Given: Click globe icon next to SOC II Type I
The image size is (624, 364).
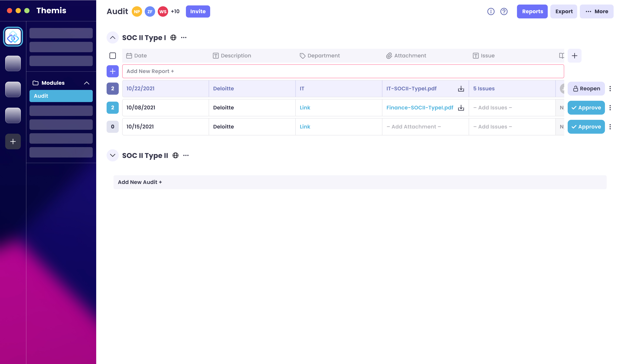Looking at the screenshot, I should pos(173,38).
